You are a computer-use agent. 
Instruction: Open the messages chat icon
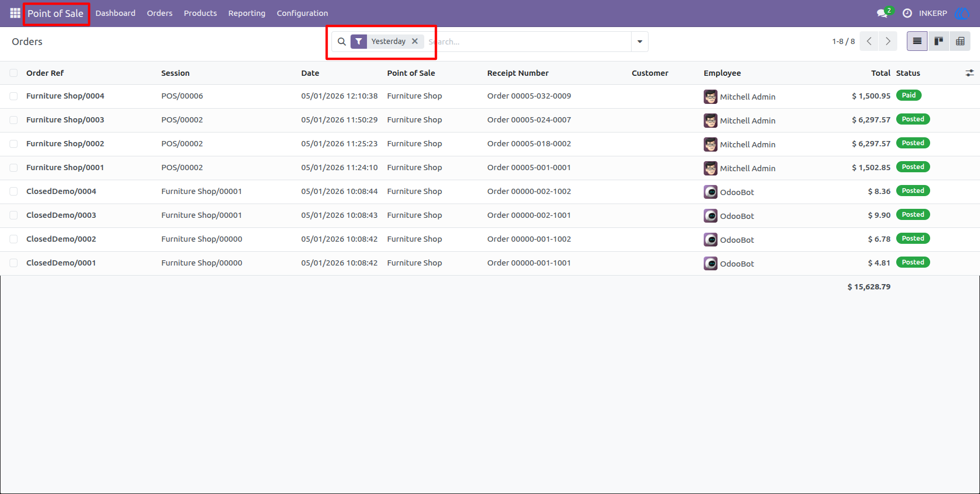tap(882, 13)
